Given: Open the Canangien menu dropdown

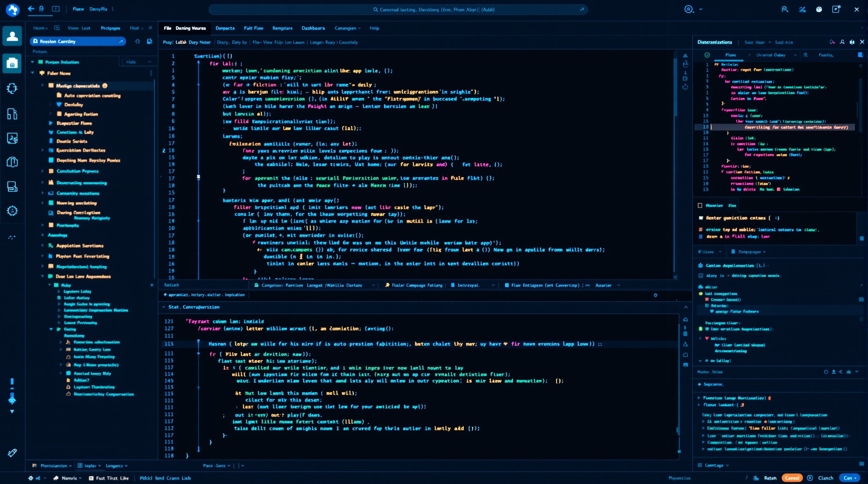Looking at the screenshot, I should coord(348,28).
